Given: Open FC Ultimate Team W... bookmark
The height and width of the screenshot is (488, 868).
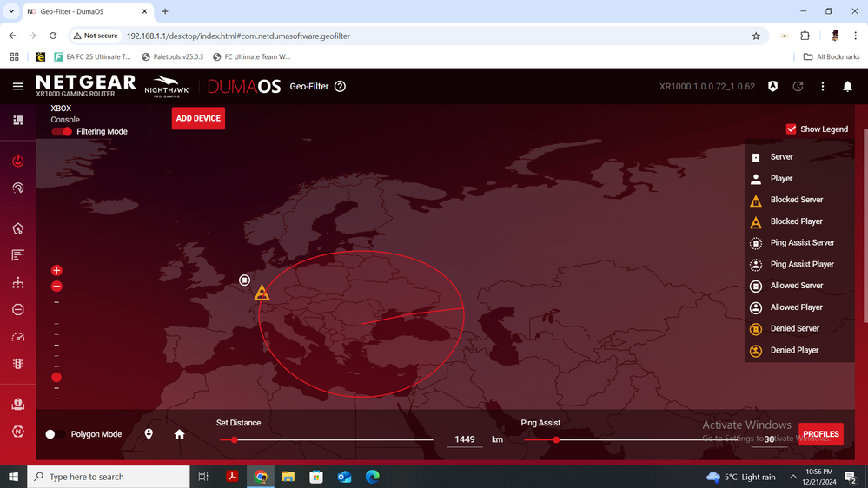Looking at the screenshot, I should click(x=252, y=56).
